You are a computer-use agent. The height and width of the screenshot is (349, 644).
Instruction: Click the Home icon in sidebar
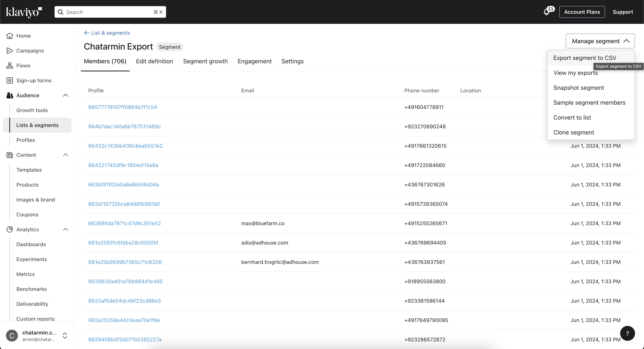pos(10,36)
